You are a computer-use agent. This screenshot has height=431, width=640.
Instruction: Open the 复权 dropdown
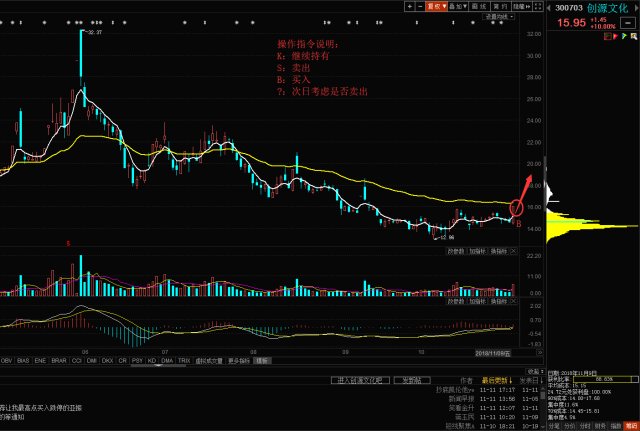pos(436,5)
